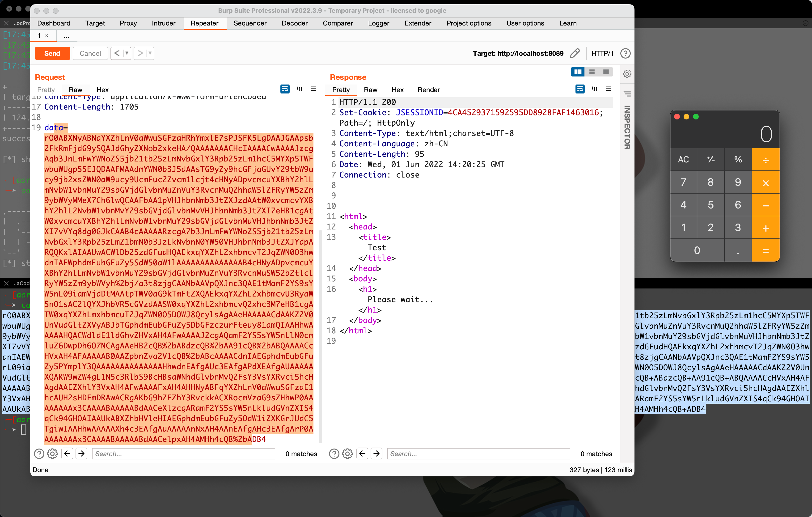Screen dimensions: 812x517
Task: Click request search settings gear icon
Action: (52, 453)
